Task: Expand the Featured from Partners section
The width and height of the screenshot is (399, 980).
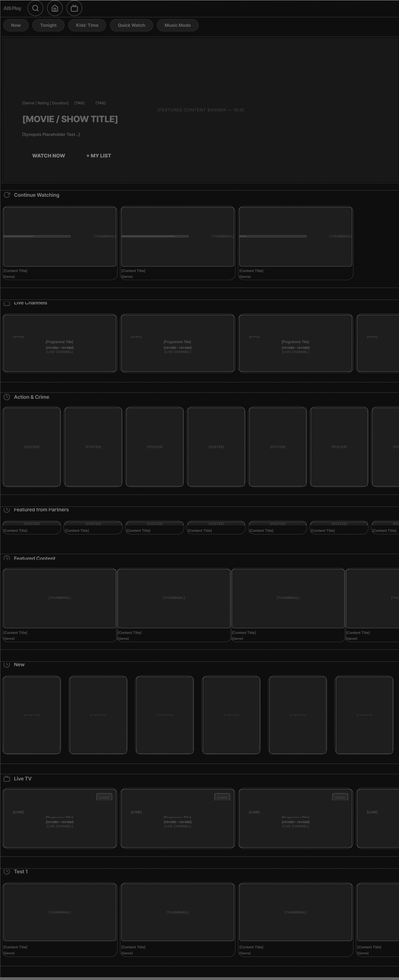Action: 41,510
